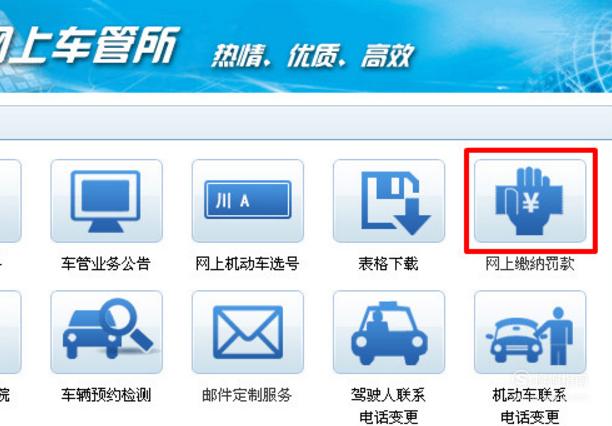The width and height of the screenshot is (612, 426).
Task: Open the car with magnifier icon
Action: point(107,332)
